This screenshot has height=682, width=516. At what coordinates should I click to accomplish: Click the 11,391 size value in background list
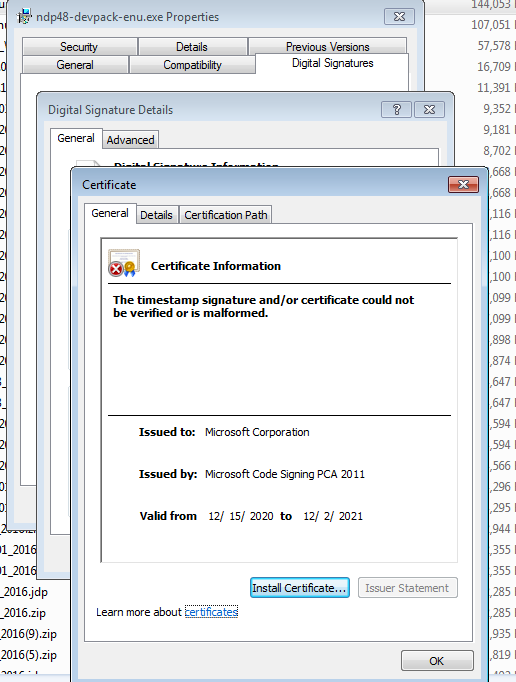(494, 88)
